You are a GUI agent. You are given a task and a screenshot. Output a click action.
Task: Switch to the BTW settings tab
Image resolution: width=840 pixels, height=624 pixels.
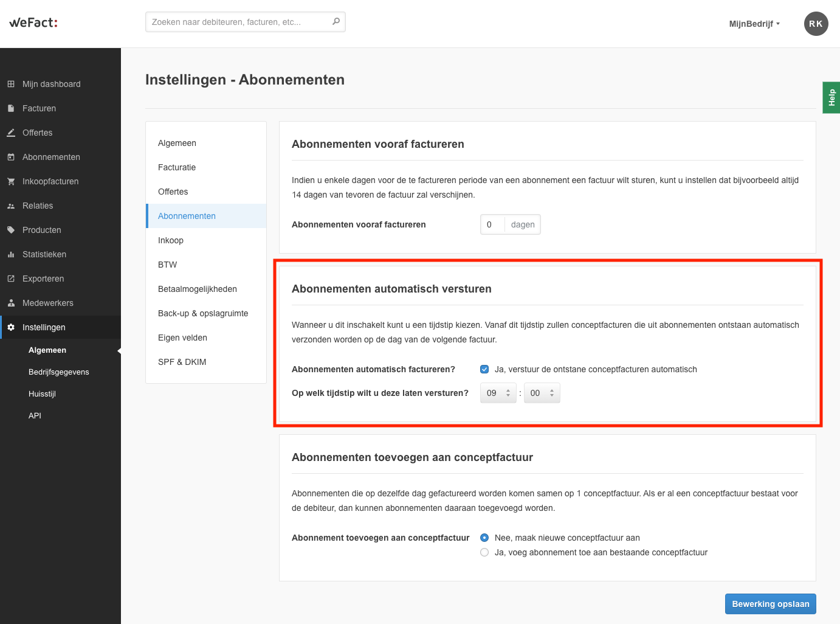(x=167, y=265)
